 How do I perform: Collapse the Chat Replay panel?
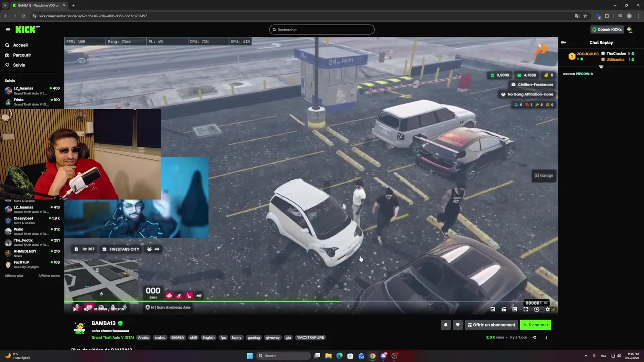pos(563,43)
